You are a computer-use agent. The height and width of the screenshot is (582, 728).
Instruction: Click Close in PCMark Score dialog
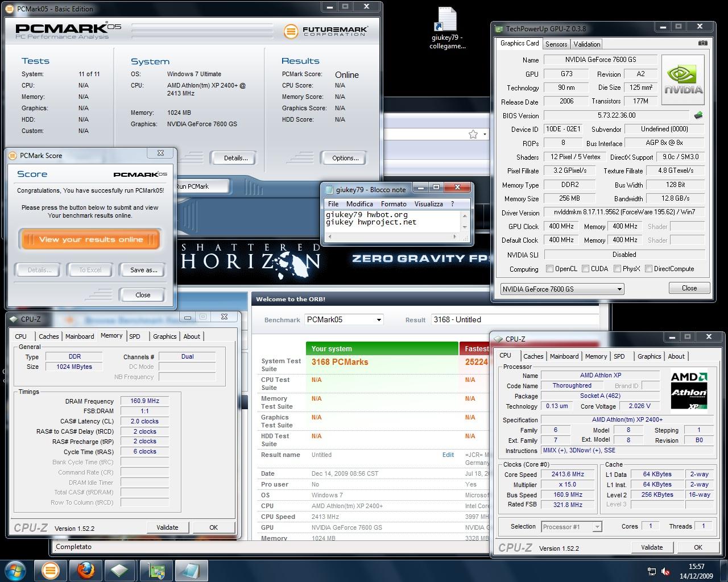click(x=143, y=295)
